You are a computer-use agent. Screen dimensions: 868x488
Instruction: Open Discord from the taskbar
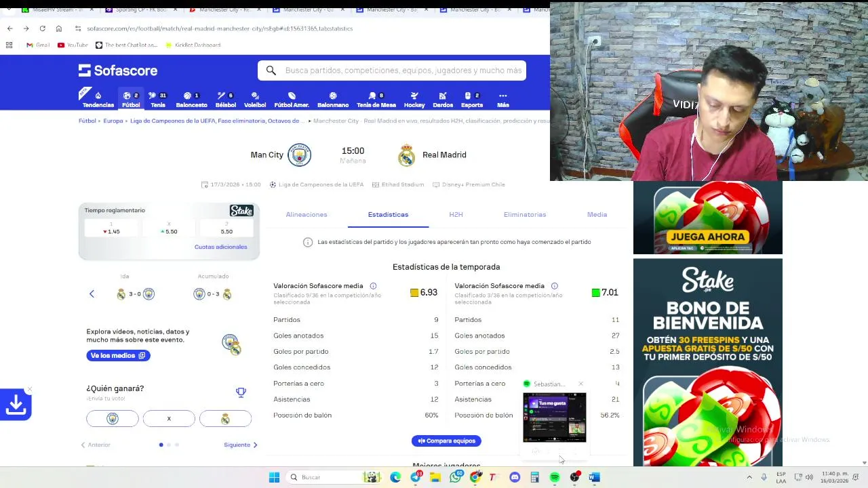click(x=515, y=477)
